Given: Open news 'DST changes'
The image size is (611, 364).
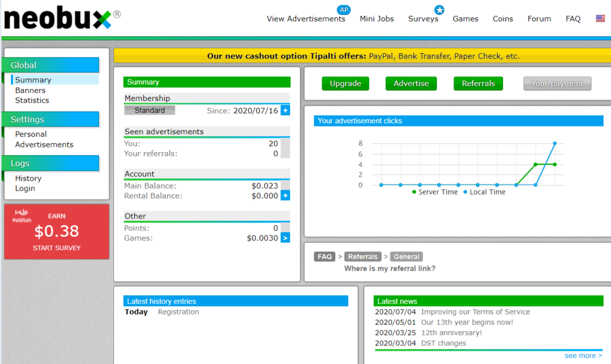Looking at the screenshot, I should point(443,343).
